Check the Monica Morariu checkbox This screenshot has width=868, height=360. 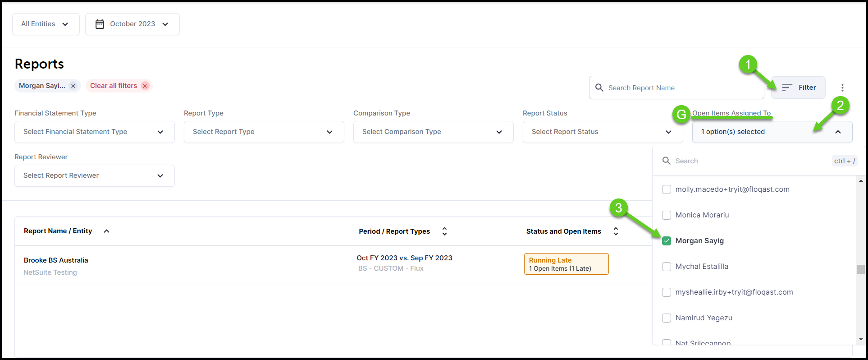[667, 215]
